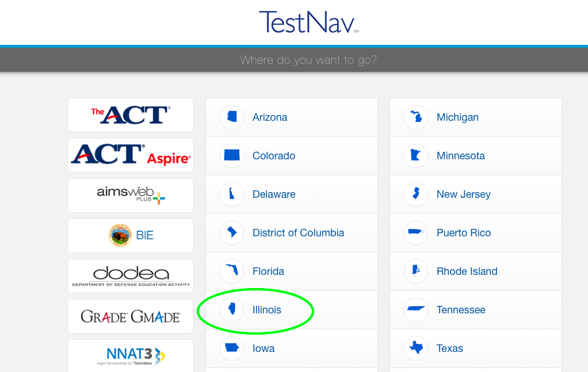Screen dimensions: 588x372
Task: Go to the Tennessee text link
Action: point(461,310)
